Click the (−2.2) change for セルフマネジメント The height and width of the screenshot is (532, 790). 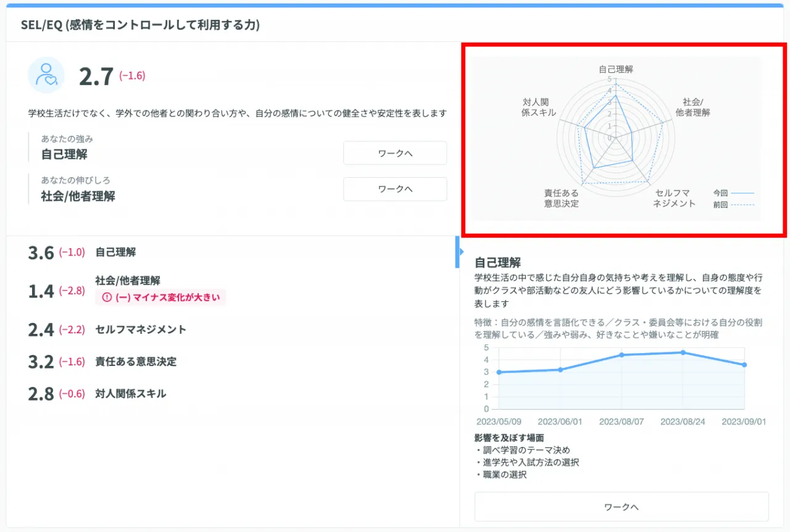[x=72, y=330]
